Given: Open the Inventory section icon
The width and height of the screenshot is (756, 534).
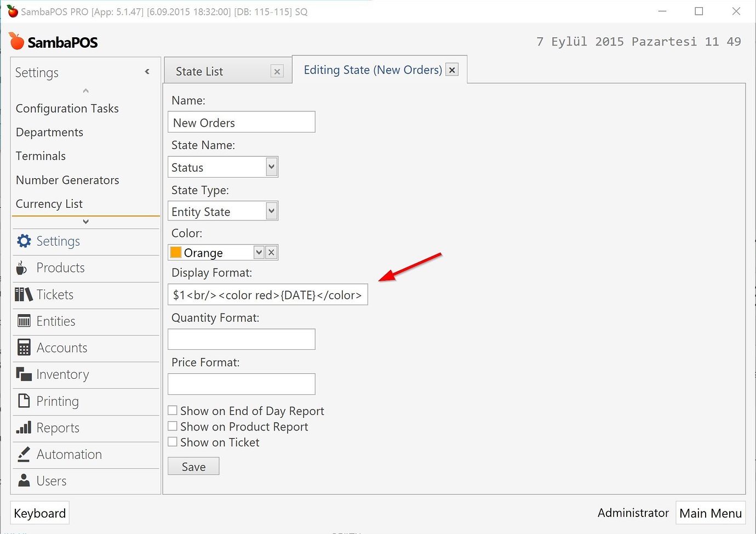Looking at the screenshot, I should point(24,374).
